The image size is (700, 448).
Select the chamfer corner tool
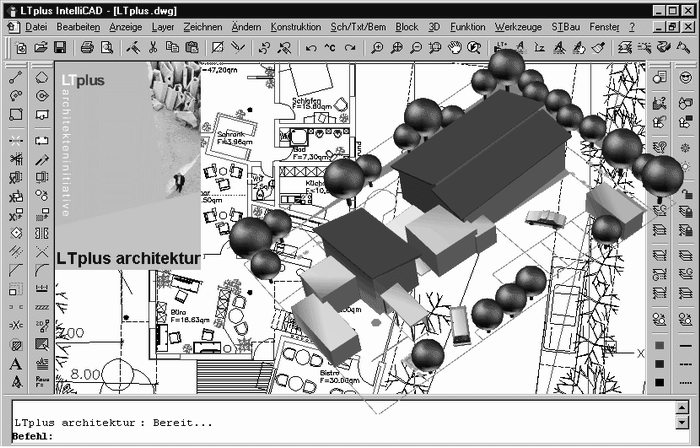(16, 270)
